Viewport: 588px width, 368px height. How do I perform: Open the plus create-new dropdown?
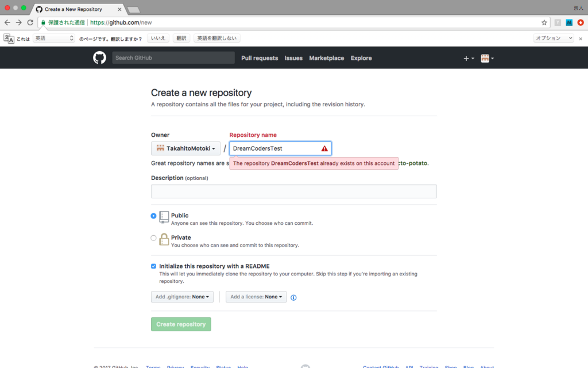469,58
